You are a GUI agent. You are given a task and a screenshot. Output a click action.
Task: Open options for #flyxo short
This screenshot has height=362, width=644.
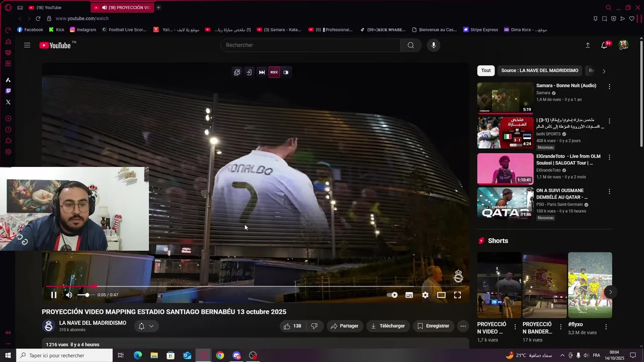(606, 327)
